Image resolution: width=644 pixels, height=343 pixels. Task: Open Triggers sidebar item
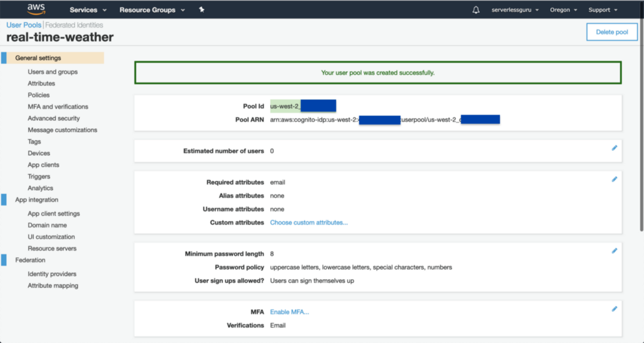tap(39, 176)
